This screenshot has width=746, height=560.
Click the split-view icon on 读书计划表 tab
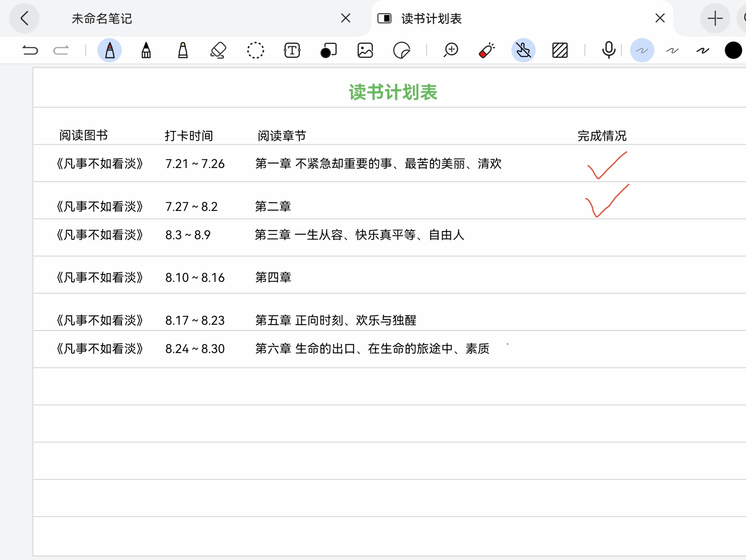(384, 18)
